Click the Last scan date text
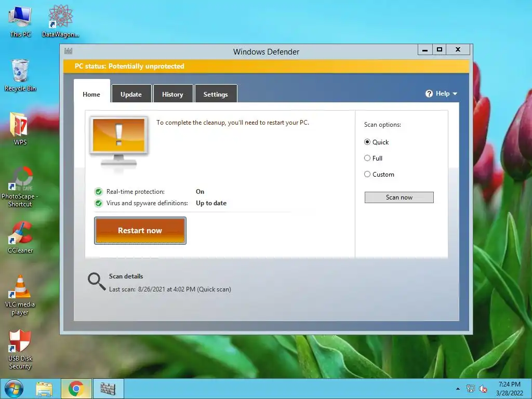 click(170, 289)
